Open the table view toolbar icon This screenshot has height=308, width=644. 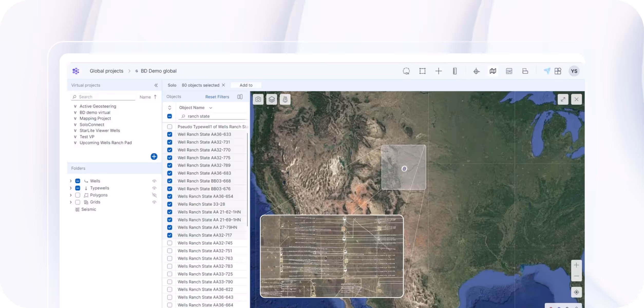509,71
